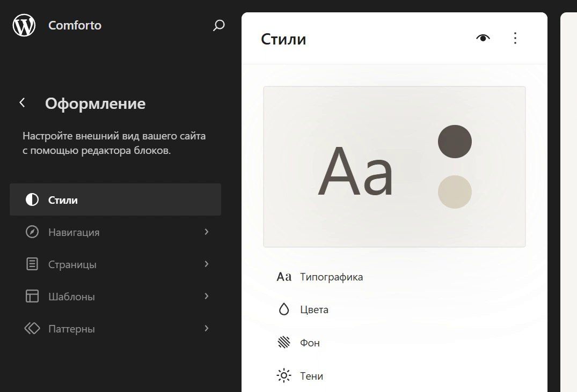Click the Comforto site title
This screenshot has width=577, height=392.
pos(75,25)
